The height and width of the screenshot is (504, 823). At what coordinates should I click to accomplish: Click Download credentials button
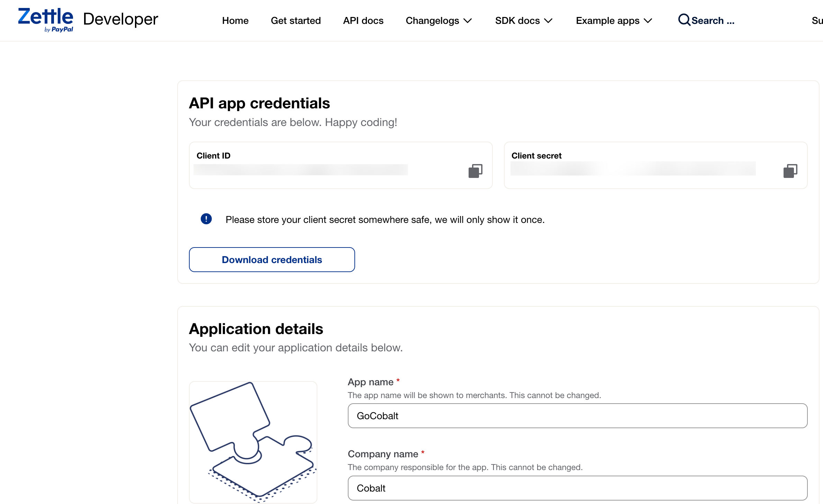272,260
